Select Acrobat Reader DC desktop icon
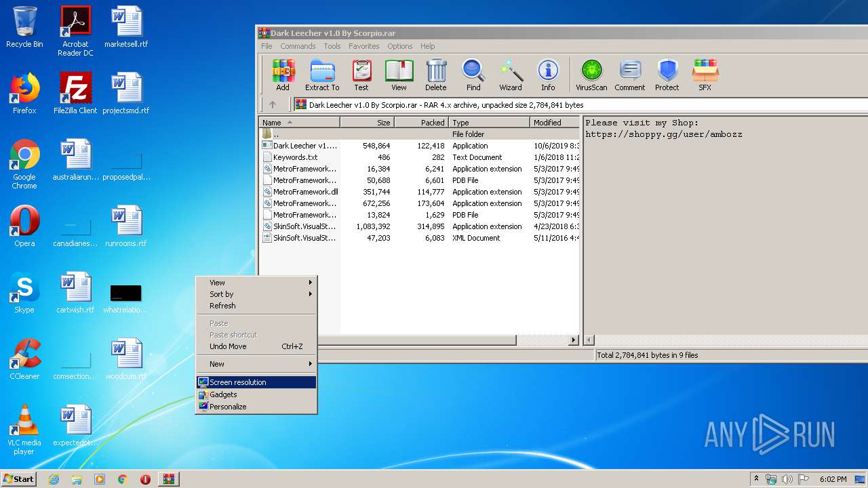Viewport: 868px width, 488px height. (x=75, y=31)
